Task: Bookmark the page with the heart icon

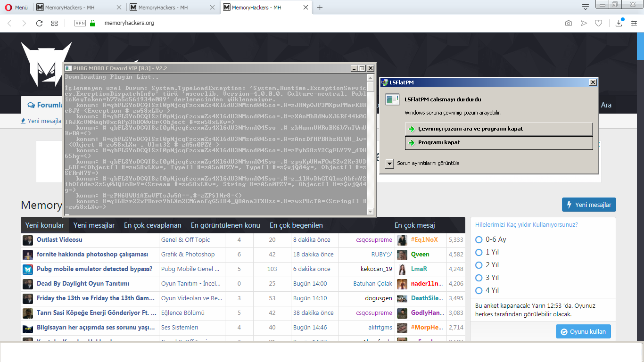Action: 598,23
